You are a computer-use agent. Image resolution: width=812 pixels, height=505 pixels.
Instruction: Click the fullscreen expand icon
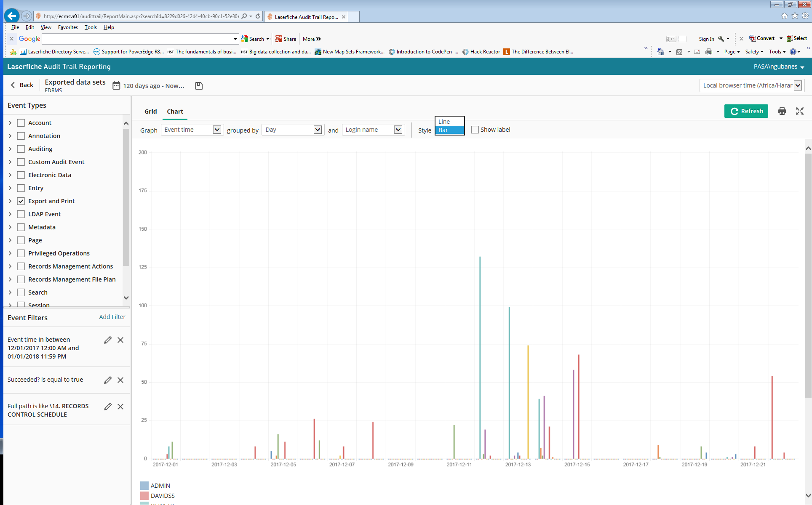(799, 111)
